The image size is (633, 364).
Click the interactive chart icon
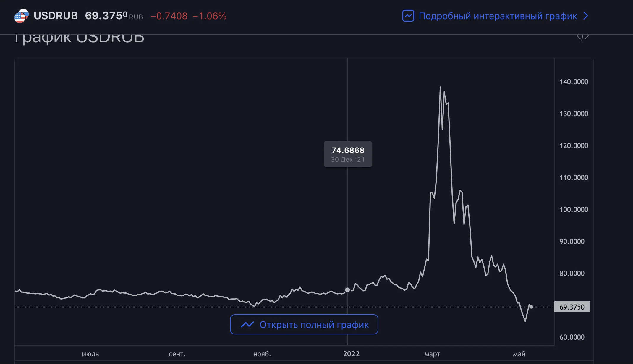click(x=408, y=16)
